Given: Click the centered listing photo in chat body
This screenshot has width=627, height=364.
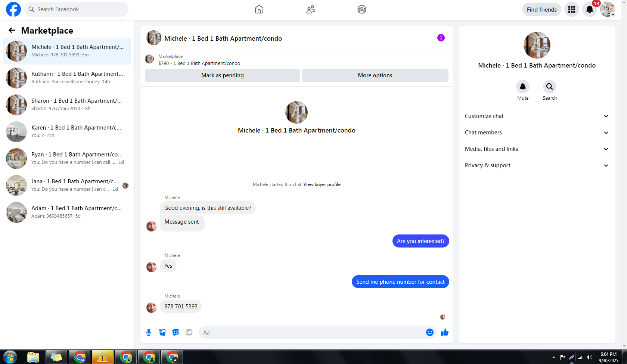Looking at the screenshot, I should [x=297, y=112].
